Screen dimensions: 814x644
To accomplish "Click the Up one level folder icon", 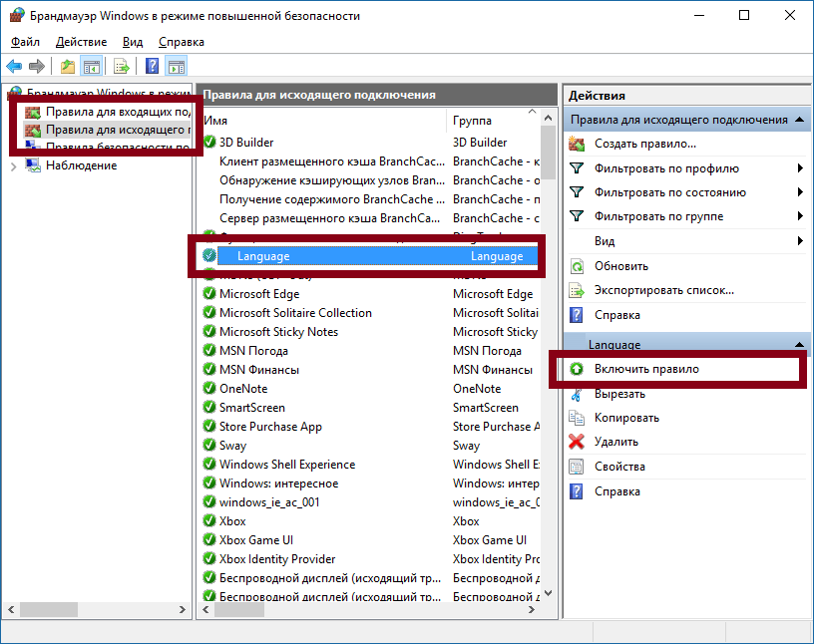I will coord(67,67).
